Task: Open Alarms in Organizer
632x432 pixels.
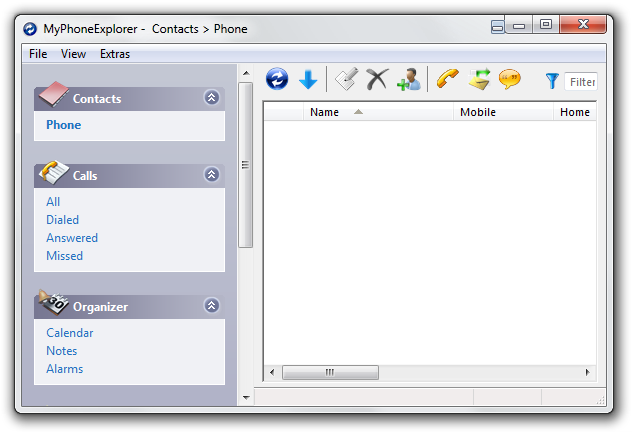Action: 64,369
